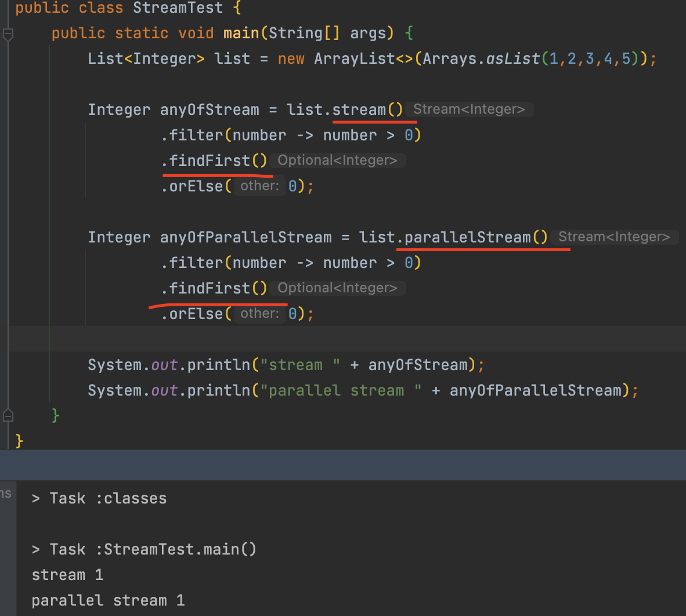Viewport: 686px width, 616px height.
Task: Click first '.orElse' call
Action: click(x=192, y=186)
